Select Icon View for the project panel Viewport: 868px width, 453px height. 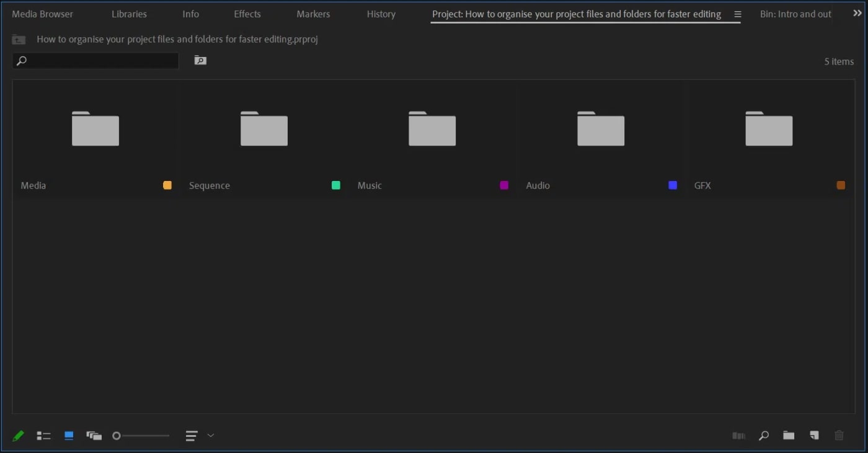pyautogui.click(x=69, y=436)
